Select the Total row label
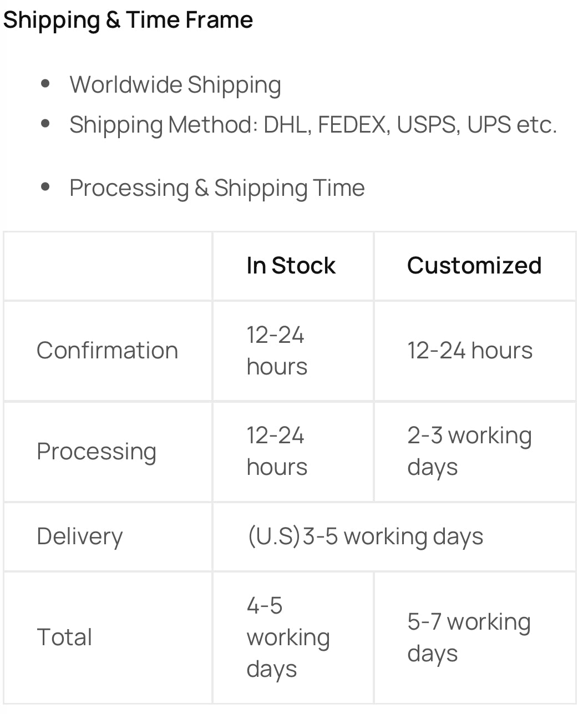 [x=64, y=637]
